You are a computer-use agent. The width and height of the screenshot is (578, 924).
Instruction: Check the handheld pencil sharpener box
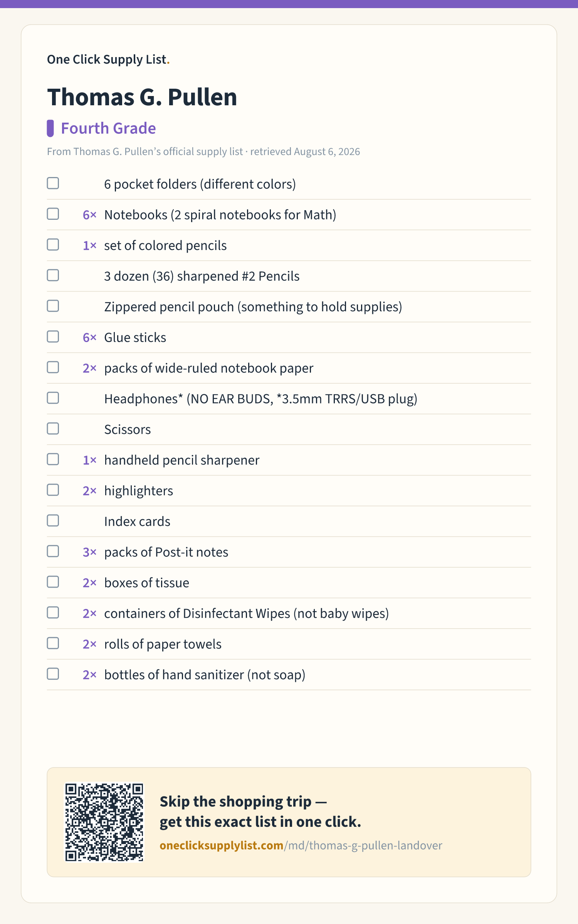pos(53,459)
